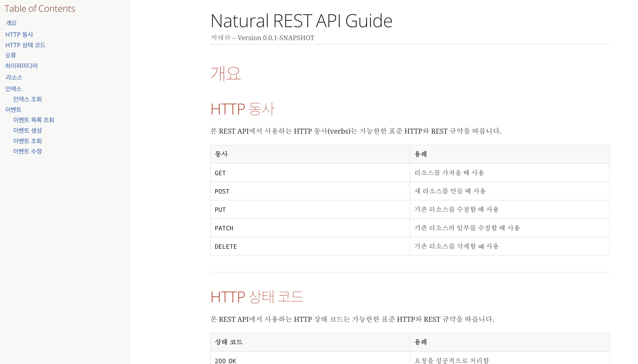The image size is (638, 364).
Task: Click the 오류 table of contents link
Action: [x=11, y=55]
